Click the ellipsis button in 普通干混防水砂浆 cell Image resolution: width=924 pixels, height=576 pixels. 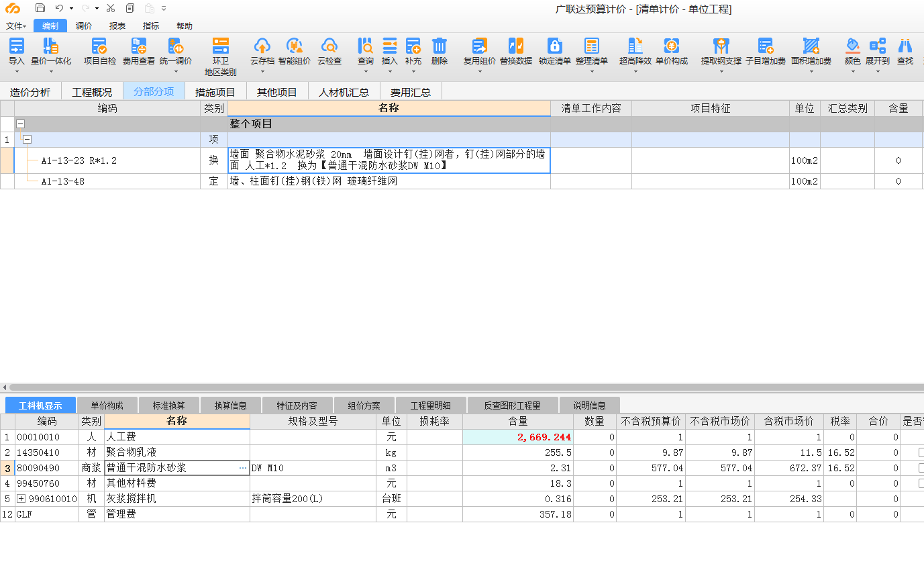point(242,468)
